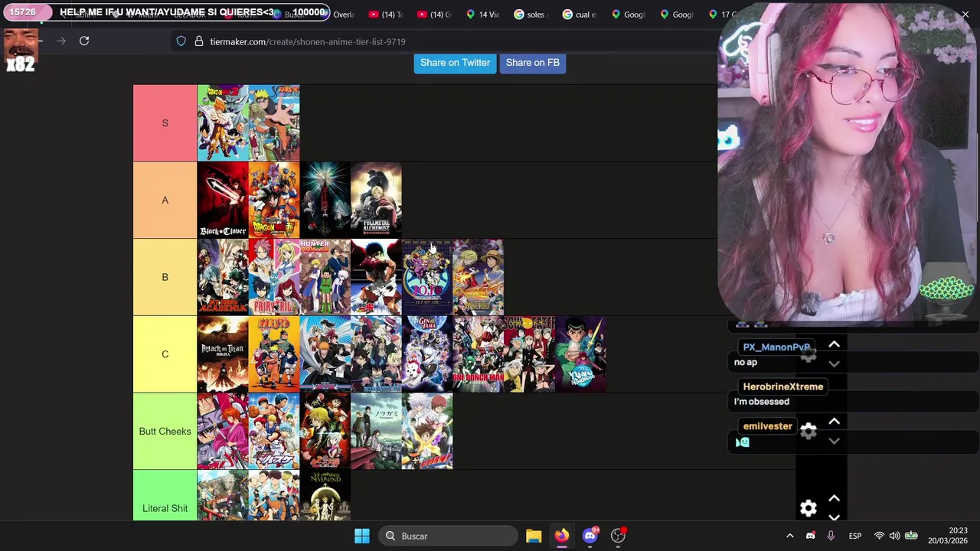Show hidden system tray icons
The height and width of the screenshot is (551, 980).
tap(790, 536)
